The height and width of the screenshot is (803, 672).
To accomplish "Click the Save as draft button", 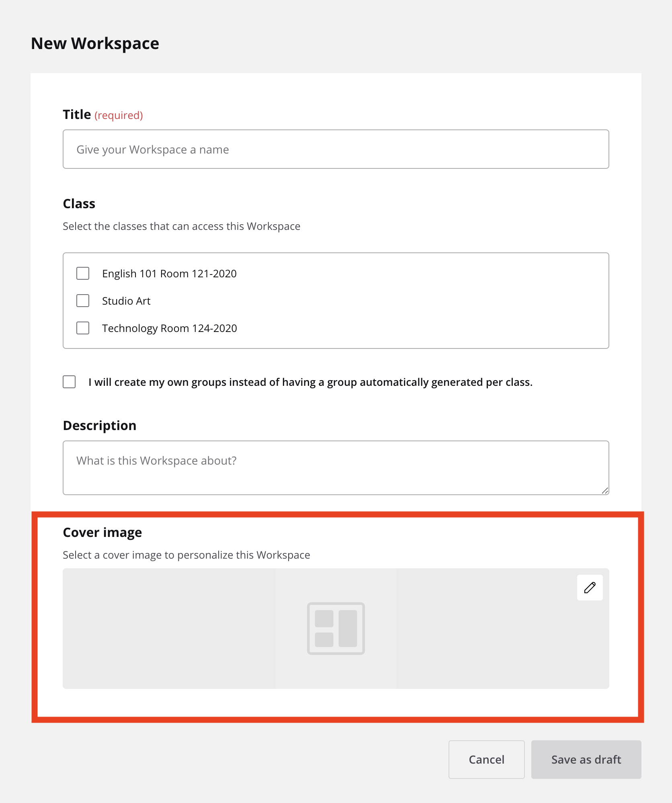I will (586, 760).
